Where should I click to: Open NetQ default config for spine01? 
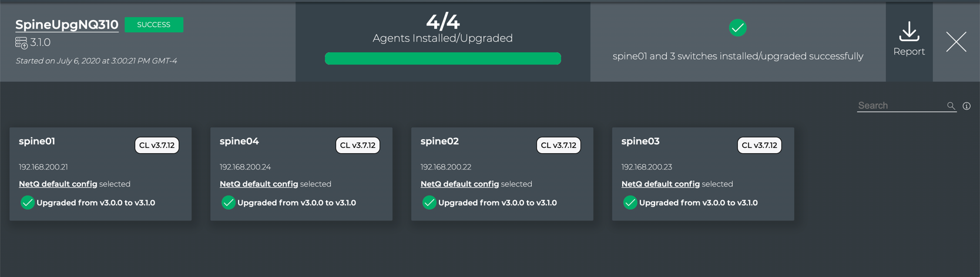click(58, 184)
